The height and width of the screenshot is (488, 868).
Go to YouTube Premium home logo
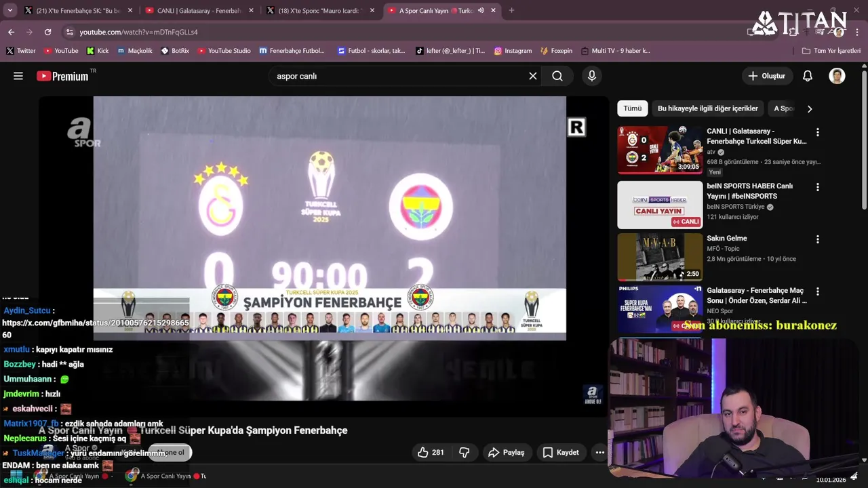coord(62,76)
